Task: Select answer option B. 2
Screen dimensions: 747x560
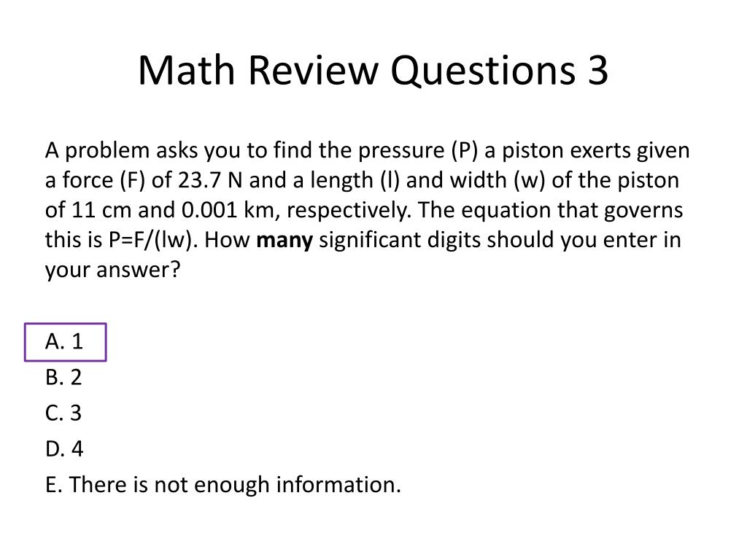Action: click(x=63, y=377)
